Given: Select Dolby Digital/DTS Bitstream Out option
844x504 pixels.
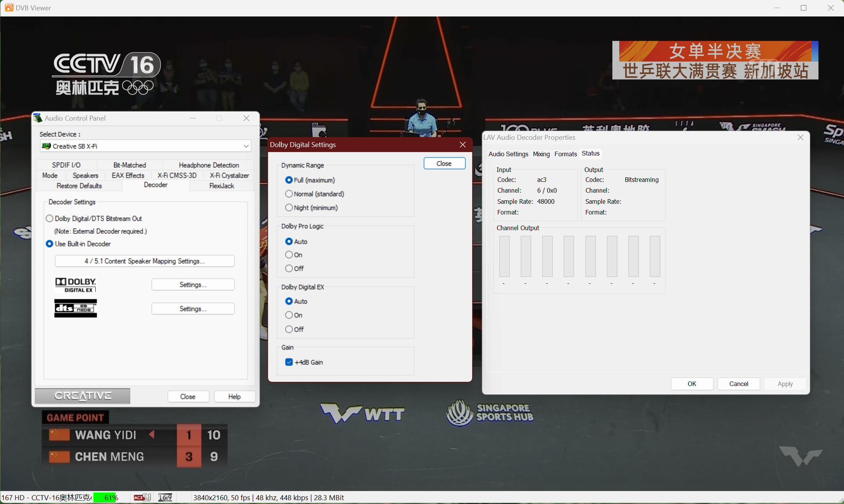Looking at the screenshot, I should (94, 218).
